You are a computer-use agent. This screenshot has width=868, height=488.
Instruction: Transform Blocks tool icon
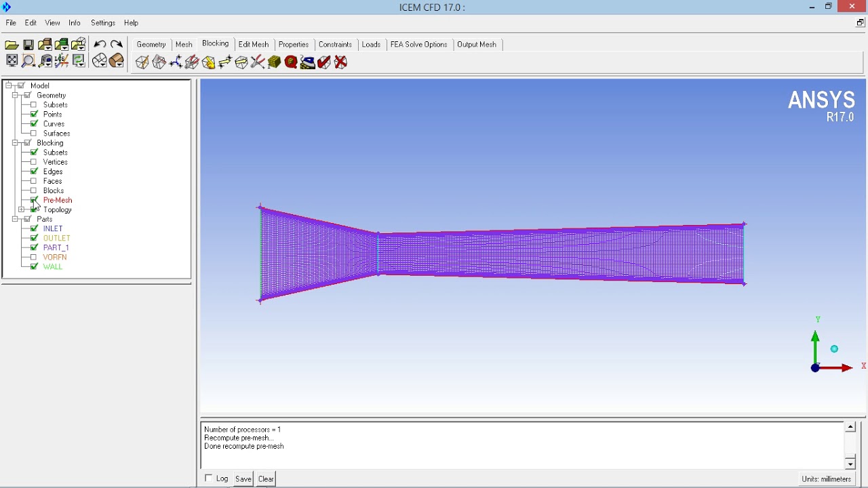[x=241, y=62]
